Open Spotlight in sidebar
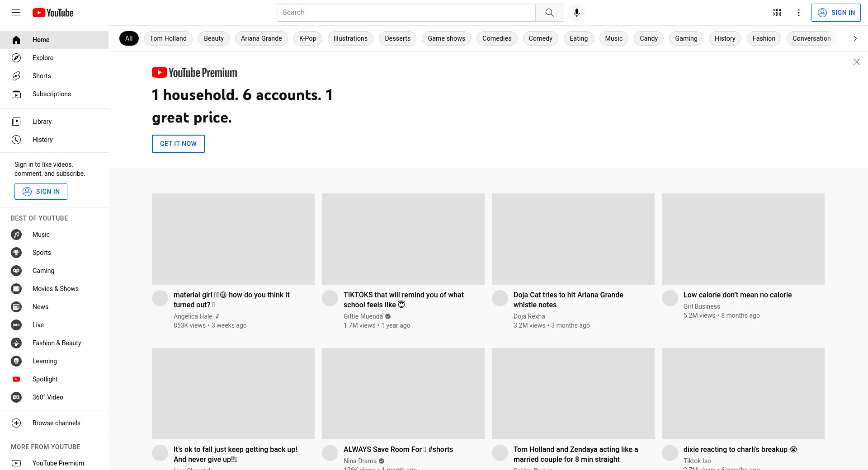 pyautogui.click(x=54, y=379)
